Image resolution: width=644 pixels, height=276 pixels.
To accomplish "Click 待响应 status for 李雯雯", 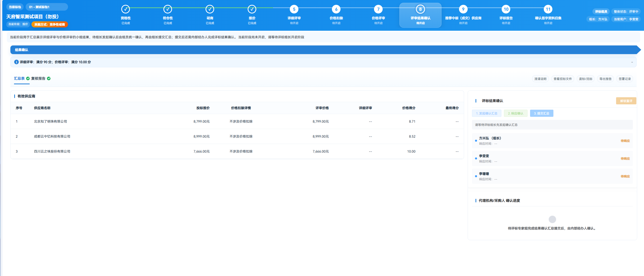I will (625, 158).
